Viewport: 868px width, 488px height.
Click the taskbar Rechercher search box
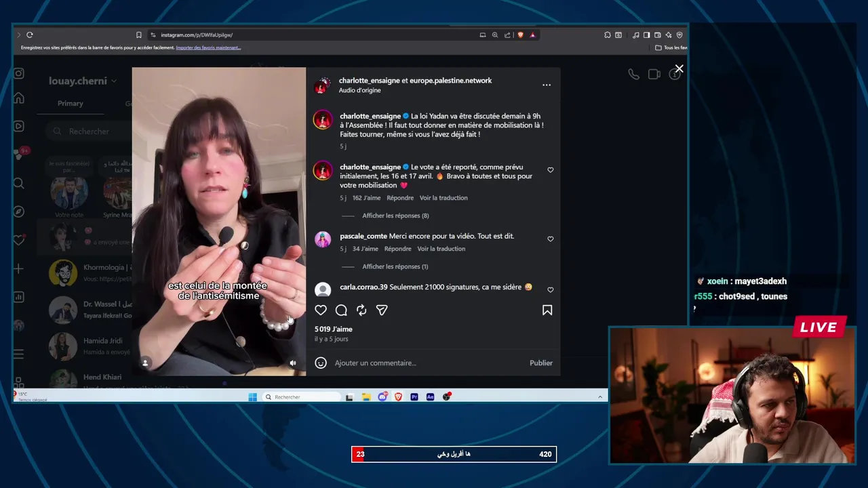click(301, 396)
